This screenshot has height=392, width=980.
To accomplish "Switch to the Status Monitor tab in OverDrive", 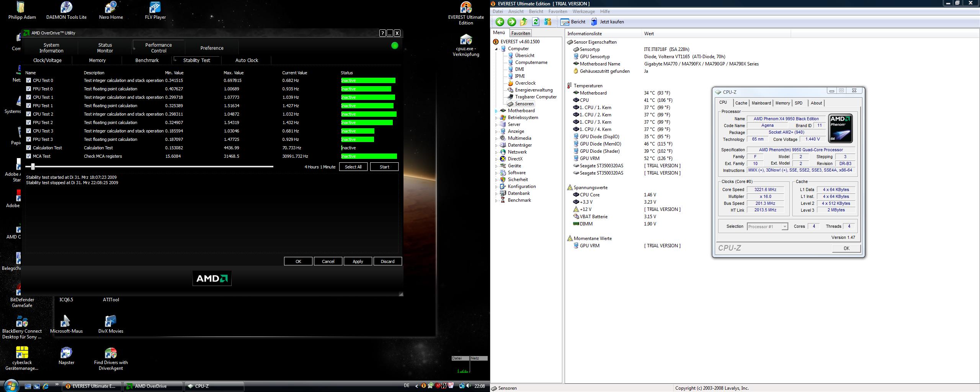I will tap(105, 48).
